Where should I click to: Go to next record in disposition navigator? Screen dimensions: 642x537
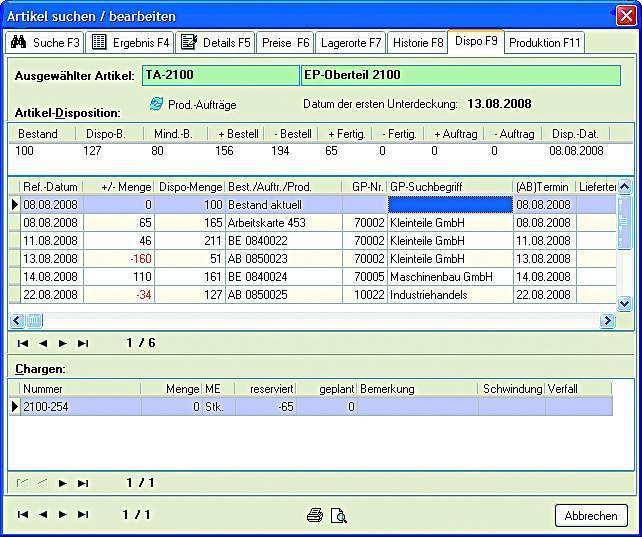tap(63, 343)
